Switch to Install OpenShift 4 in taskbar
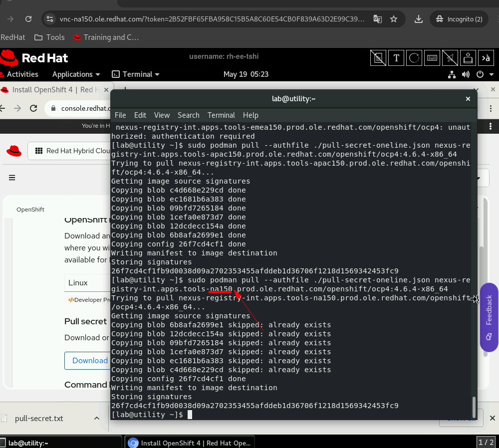The image size is (499, 448). click(x=189, y=443)
